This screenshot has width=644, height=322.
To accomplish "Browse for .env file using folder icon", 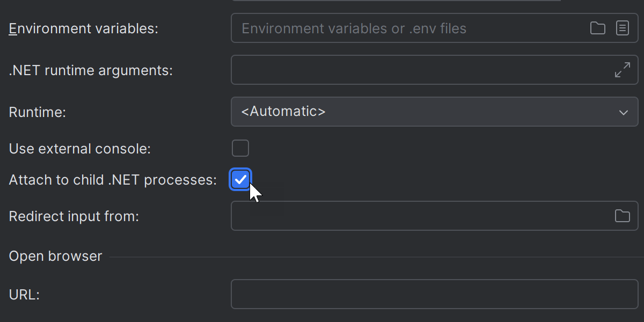I will pyautogui.click(x=597, y=28).
